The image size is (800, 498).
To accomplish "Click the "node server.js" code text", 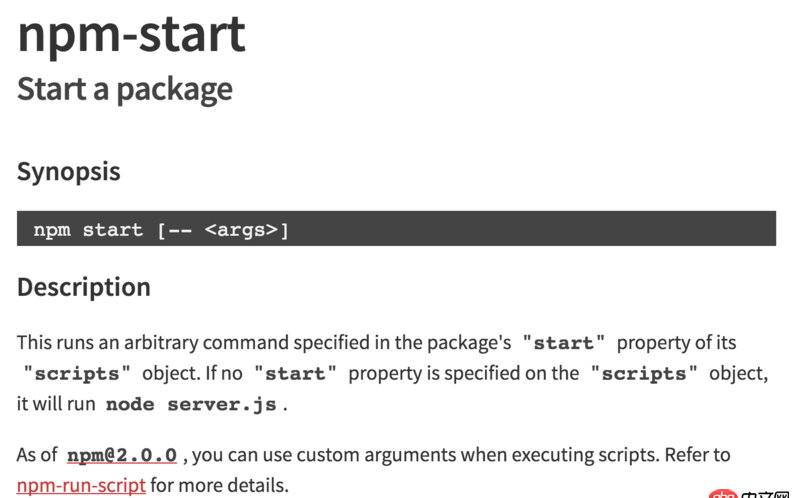I will (x=191, y=404).
